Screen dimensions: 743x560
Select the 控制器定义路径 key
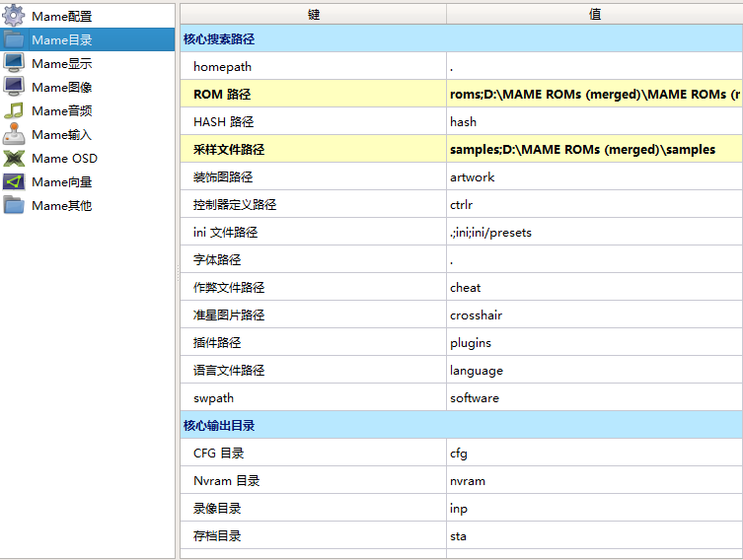click(313, 204)
